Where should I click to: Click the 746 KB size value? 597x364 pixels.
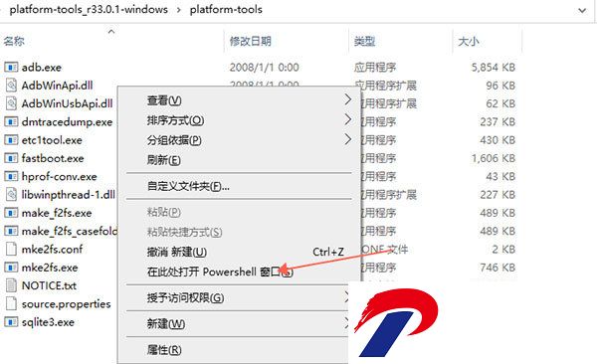(x=497, y=268)
